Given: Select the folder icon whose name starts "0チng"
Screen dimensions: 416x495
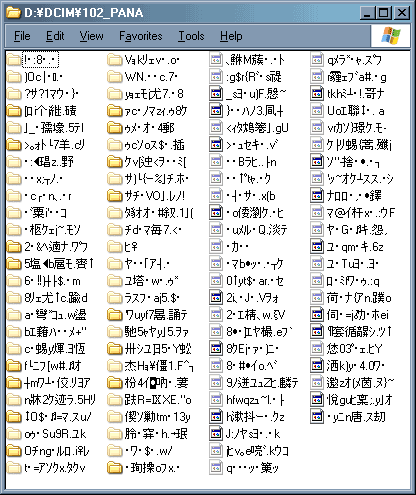Looking at the screenshot, I should 14,451.
